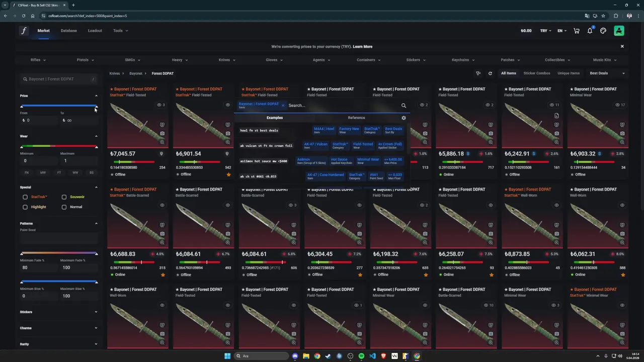Open Spotify from the taskbar
Image resolution: width=644 pixels, height=362 pixels.
(x=361, y=356)
